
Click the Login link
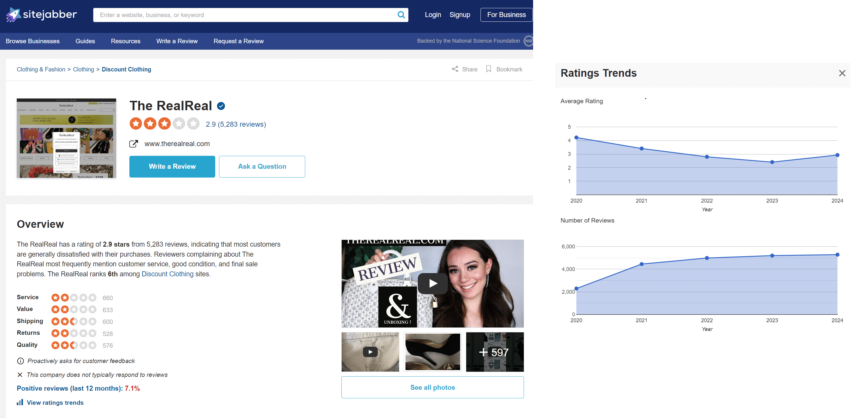pyautogui.click(x=433, y=15)
